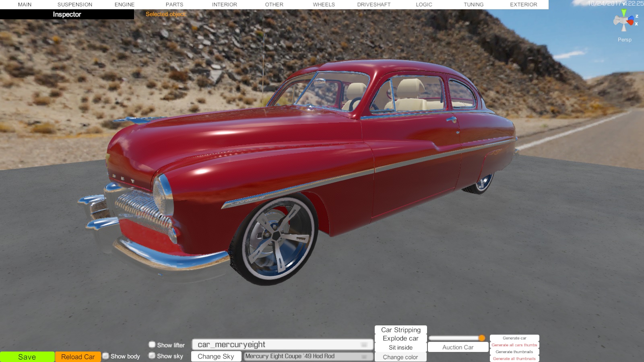Switch to the WHEELS tab
Viewport: 644px width, 362px height.
tap(324, 4)
